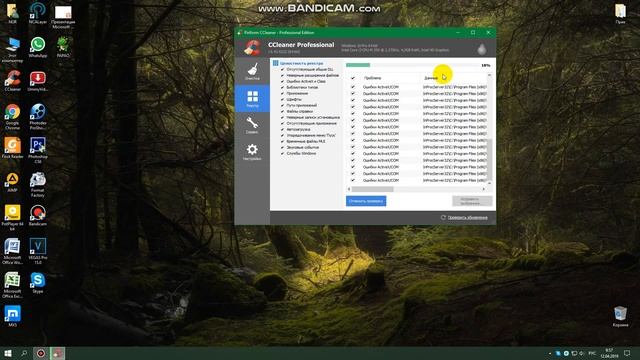Toggle "Пути приложений" checkbox
Screen dimensions: 640x360
(x=282, y=105)
